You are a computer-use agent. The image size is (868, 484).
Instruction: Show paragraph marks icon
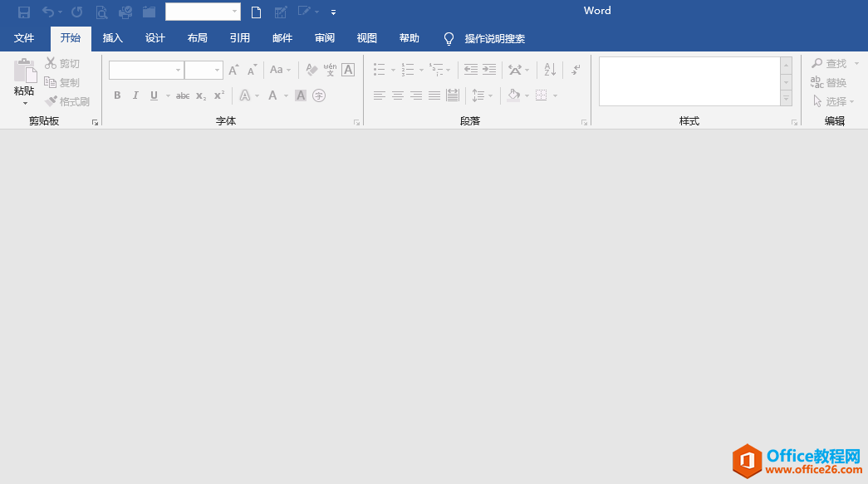coord(576,70)
